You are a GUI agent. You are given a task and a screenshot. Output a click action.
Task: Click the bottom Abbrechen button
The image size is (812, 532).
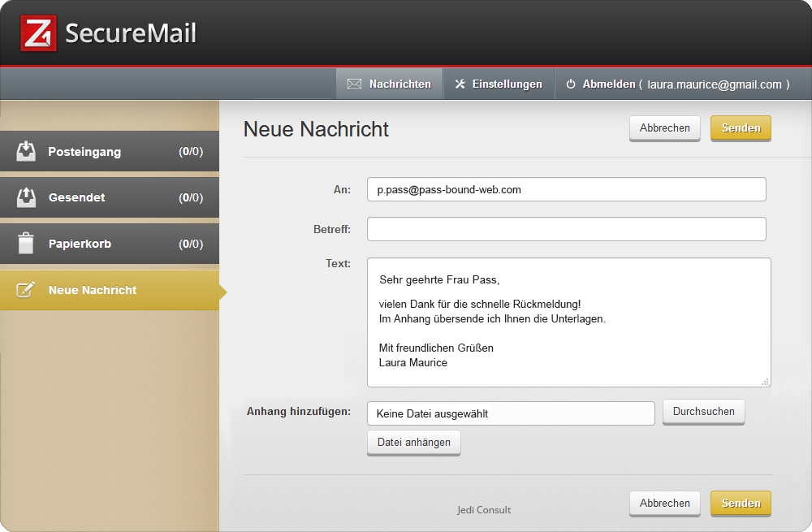tap(665, 503)
